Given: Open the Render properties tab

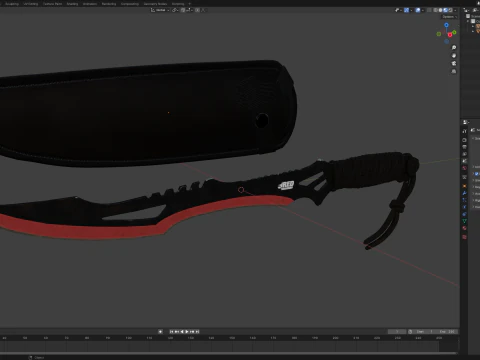Looking at the screenshot, I should [464, 140].
